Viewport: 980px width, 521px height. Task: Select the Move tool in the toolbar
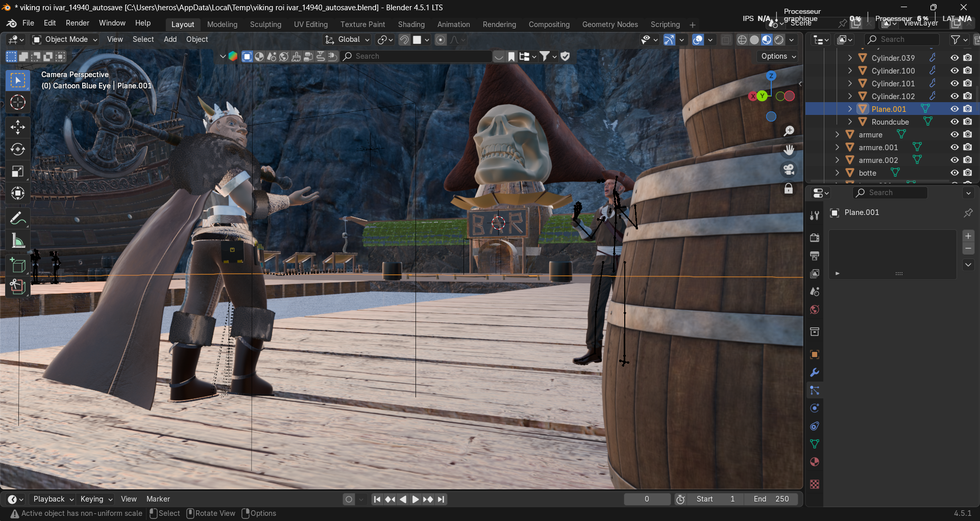[x=18, y=127]
